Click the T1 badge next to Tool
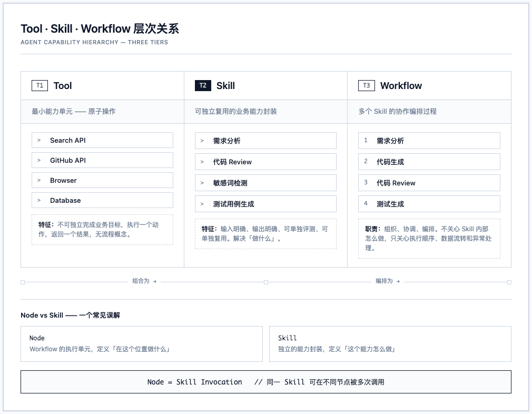 coord(40,85)
